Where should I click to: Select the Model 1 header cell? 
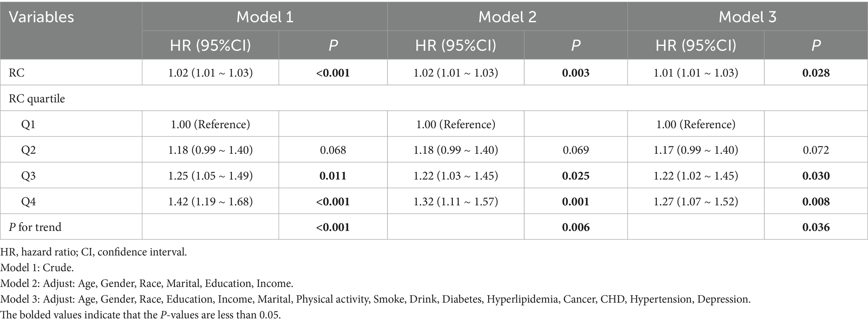(265, 17)
